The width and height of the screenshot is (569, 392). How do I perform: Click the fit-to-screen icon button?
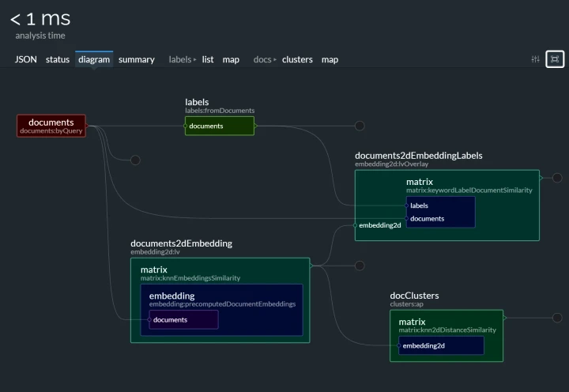[x=555, y=59]
